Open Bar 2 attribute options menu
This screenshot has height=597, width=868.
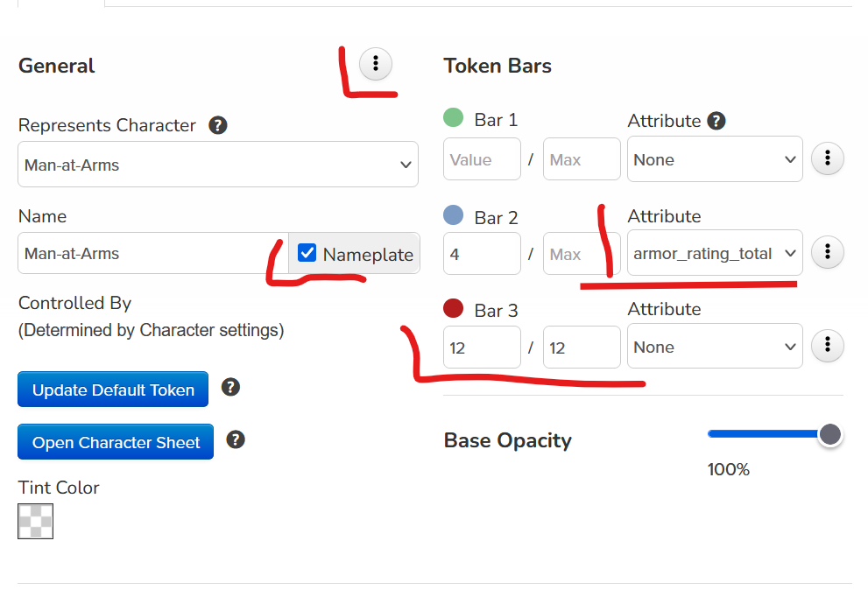tap(827, 252)
